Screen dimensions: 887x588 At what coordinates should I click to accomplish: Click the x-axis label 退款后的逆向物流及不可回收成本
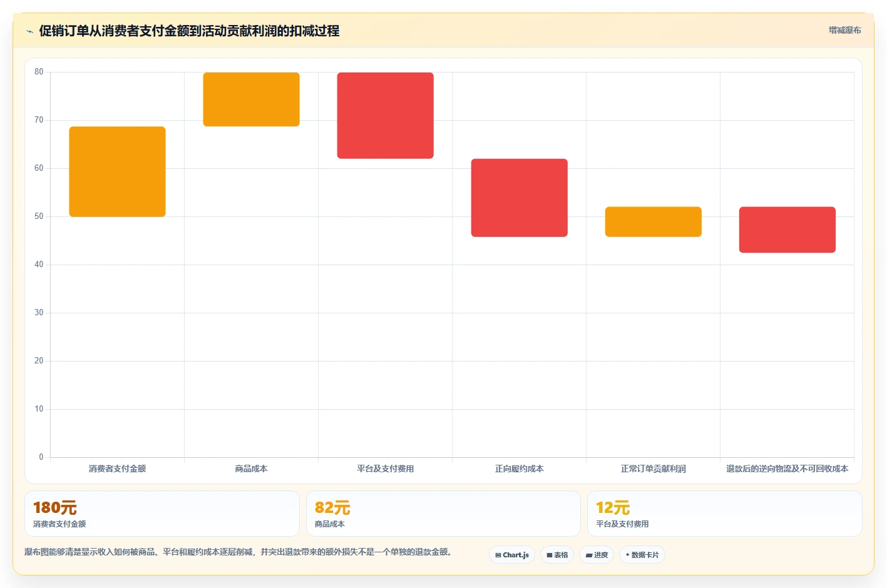787,469
